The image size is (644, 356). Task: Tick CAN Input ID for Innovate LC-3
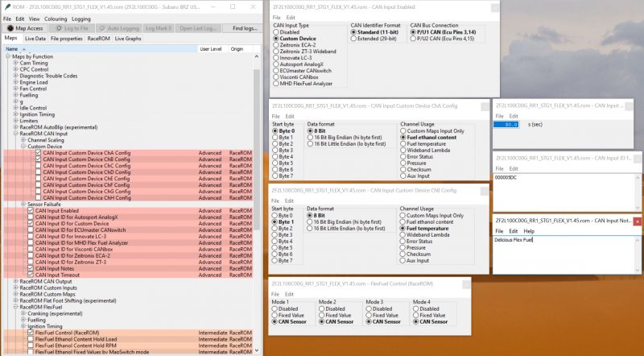click(x=31, y=237)
